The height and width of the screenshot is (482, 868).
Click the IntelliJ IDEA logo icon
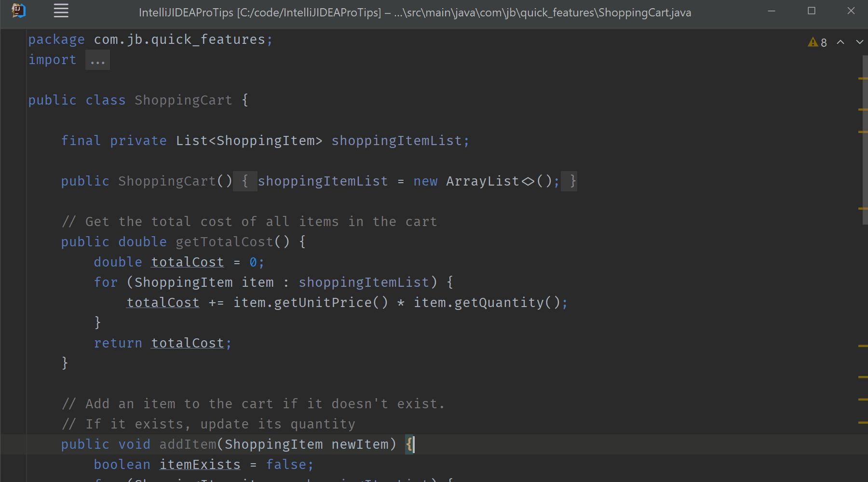tap(19, 11)
